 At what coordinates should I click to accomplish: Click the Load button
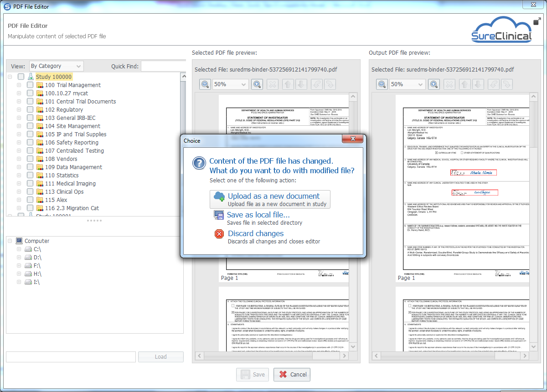click(161, 357)
